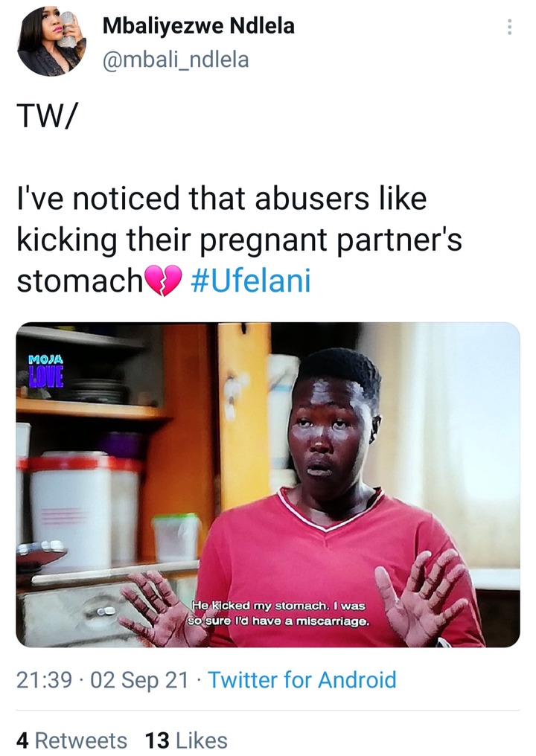Click the Twitter for Android source link
Image resolution: width=536 pixels, height=756 pixels.
pyautogui.click(x=302, y=680)
